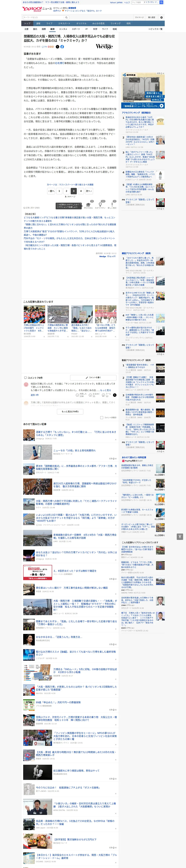Toggle the コメント非表示 checkbox
186x868 pixels.
[x=102, y=418]
